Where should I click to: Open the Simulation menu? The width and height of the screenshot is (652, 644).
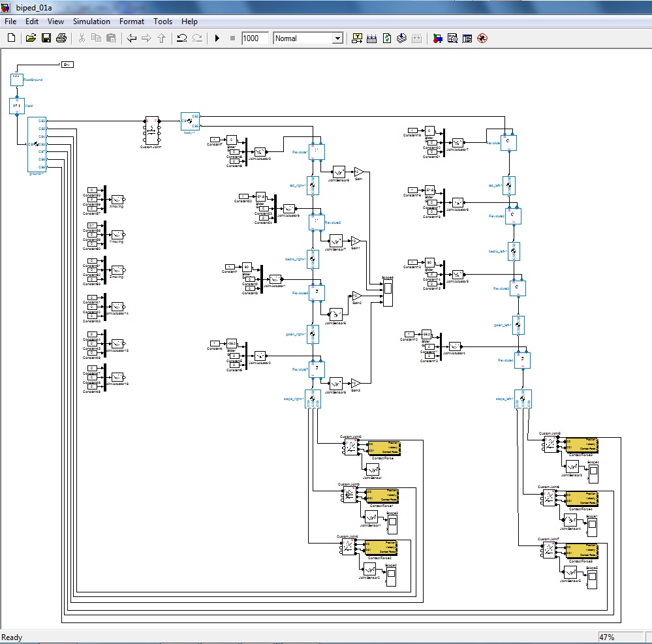91,22
